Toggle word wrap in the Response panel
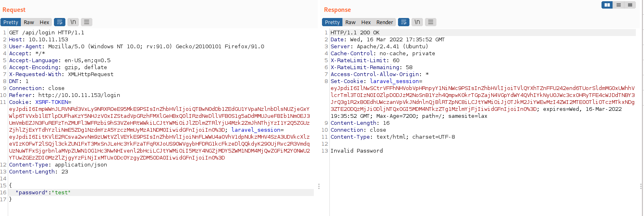Screen dimensions: 644x216 [x=404, y=22]
